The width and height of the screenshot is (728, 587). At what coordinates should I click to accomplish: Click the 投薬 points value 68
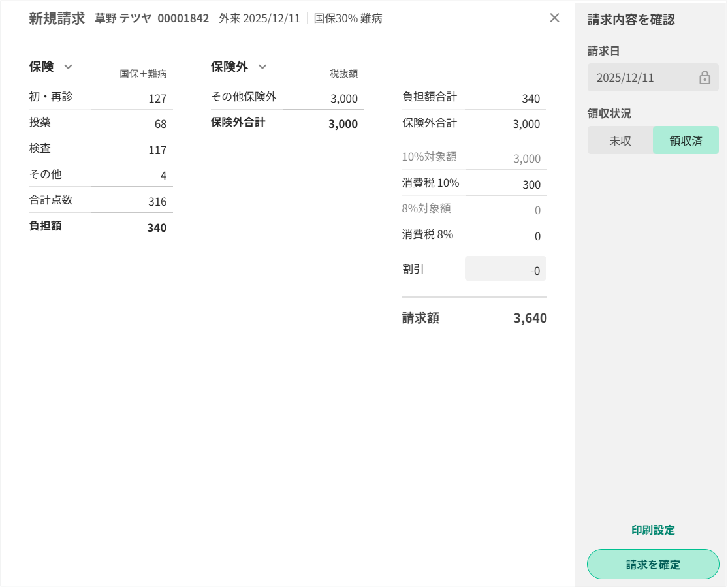[x=161, y=124]
